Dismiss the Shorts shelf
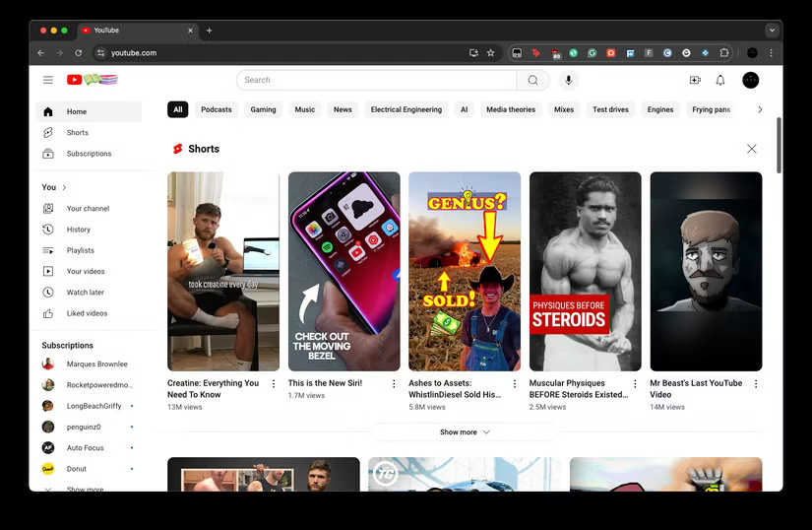The height and width of the screenshot is (530, 812). pos(751,149)
